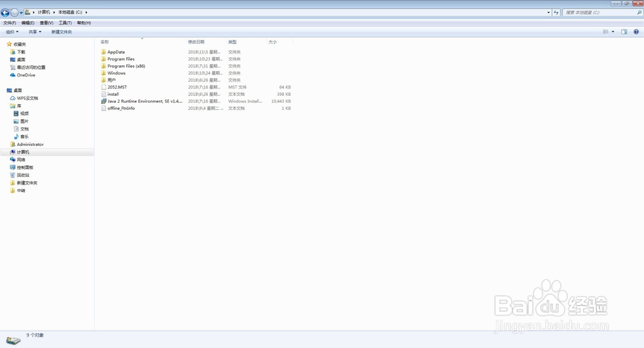Open the view options dropdown arrow
The image size is (644, 348).
click(613, 32)
